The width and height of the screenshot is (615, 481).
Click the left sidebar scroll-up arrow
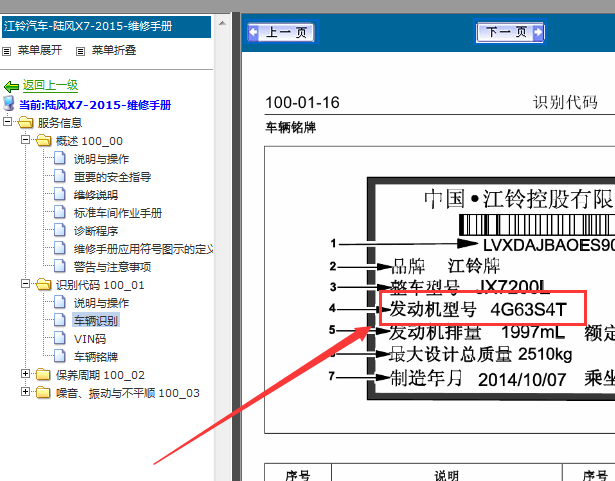click(x=222, y=24)
